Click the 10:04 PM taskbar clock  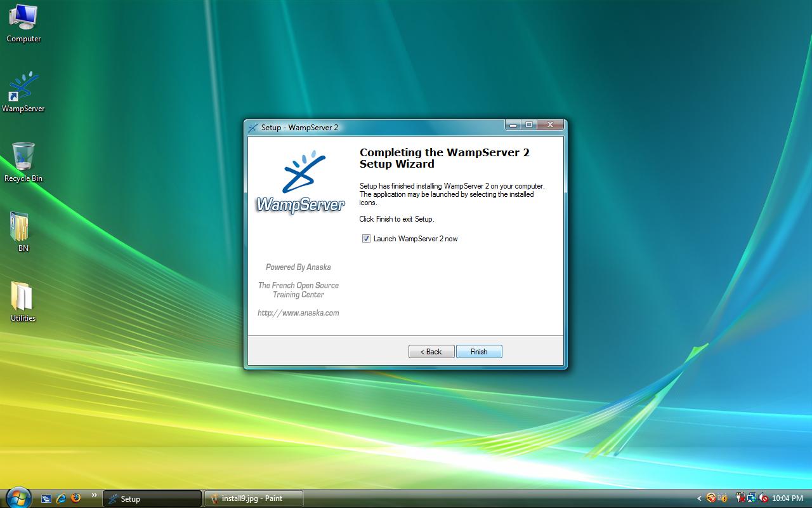pyautogui.click(x=787, y=498)
